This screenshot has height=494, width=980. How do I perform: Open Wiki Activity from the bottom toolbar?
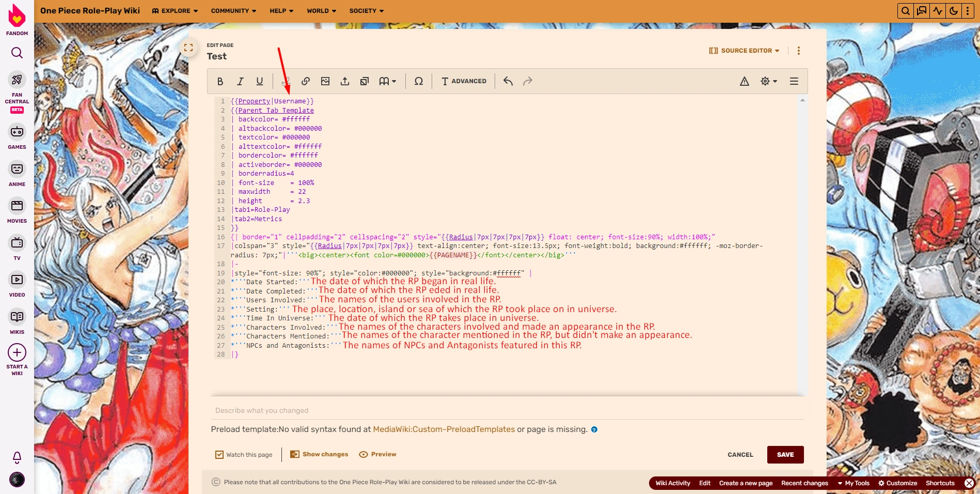pyautogui.click(x=673, y=483)
